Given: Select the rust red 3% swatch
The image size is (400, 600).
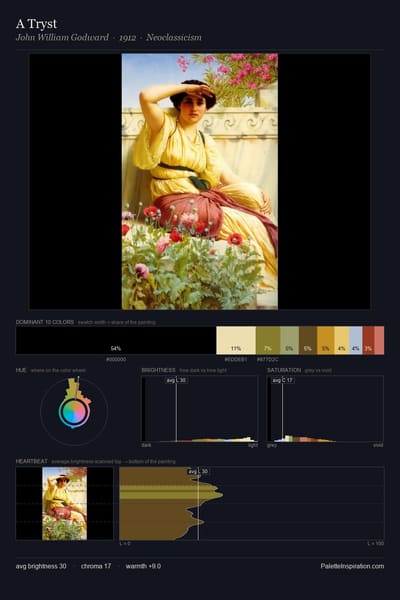Looking at the screenshot, I should 368,340.
